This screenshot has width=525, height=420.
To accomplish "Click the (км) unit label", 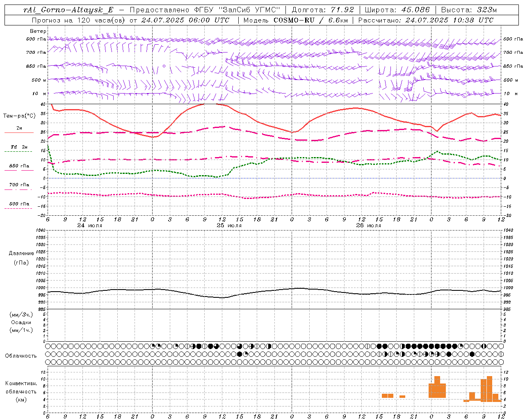I will (21, 399).
